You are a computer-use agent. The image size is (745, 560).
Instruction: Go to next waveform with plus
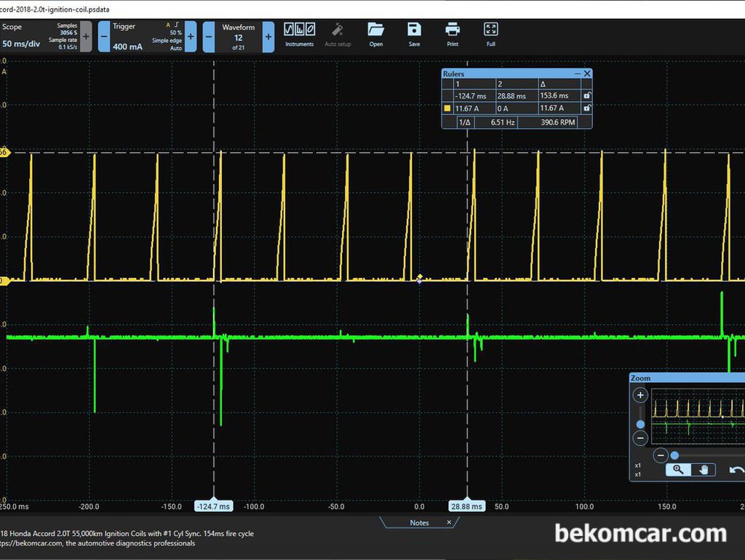pyautogui.click(x=268, y=36)
